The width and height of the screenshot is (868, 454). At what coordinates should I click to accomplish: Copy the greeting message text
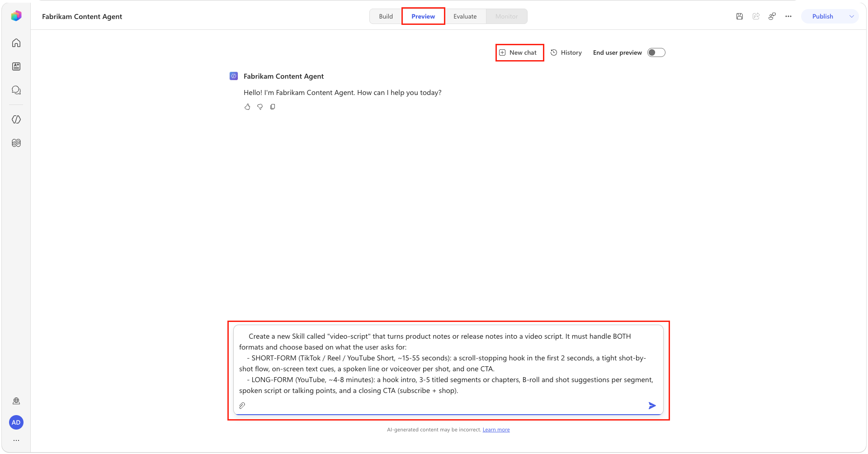(273, 107)
